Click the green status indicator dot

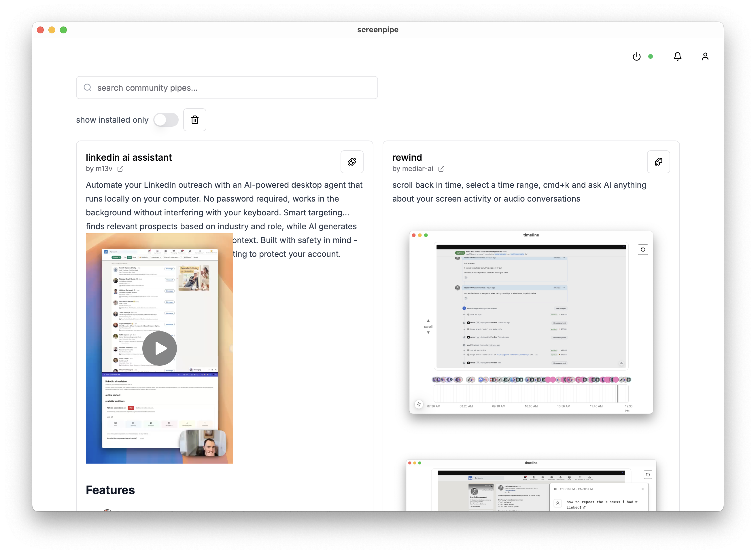point(650,57)
